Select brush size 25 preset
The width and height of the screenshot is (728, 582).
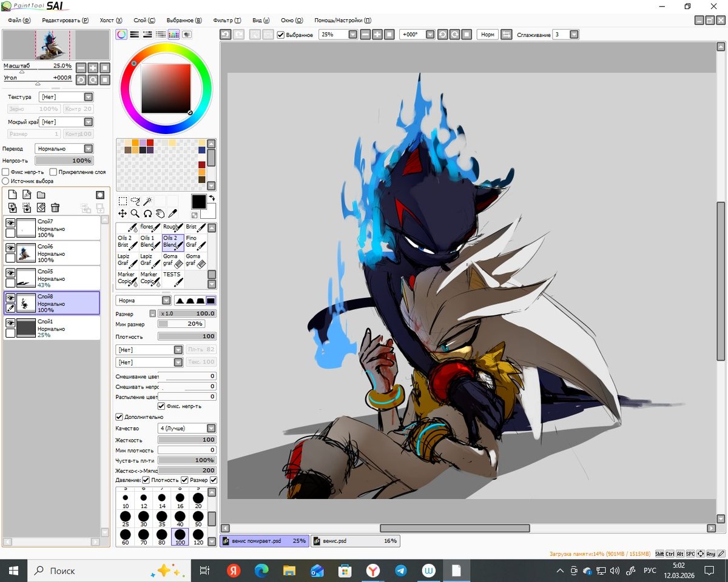coord(126,520)
